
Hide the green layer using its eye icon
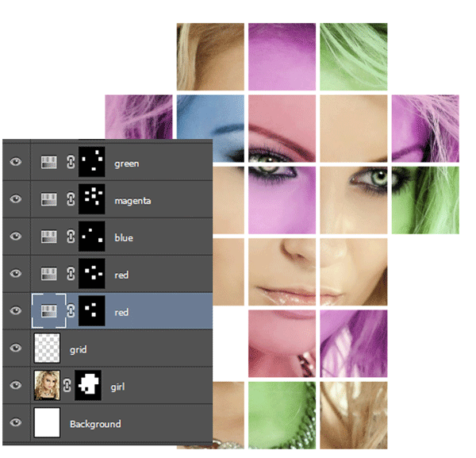click(x=15, y=163)
